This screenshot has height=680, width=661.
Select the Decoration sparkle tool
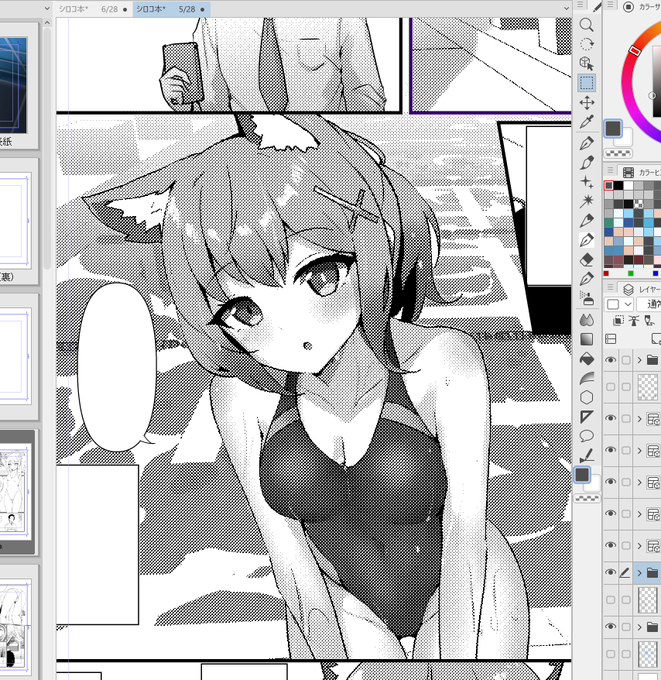(x=586, y=182)
